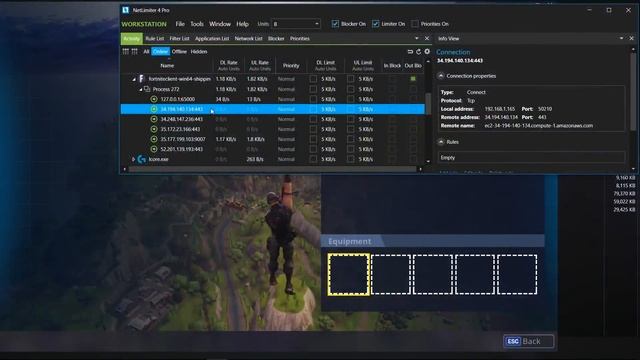This screenshot has height=360, width=640.
Task: Click the Info View vertical scrollbar
Action: click(633, 92)
